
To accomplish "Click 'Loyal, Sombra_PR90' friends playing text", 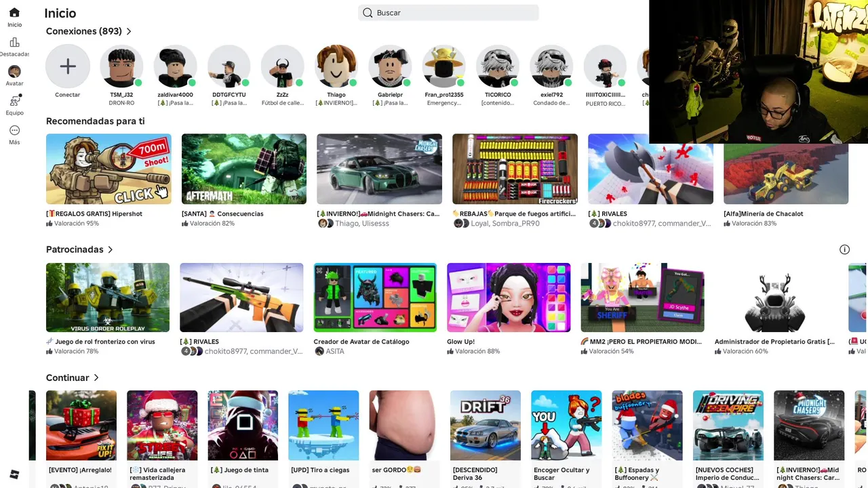I will click(x=505, y=224).
